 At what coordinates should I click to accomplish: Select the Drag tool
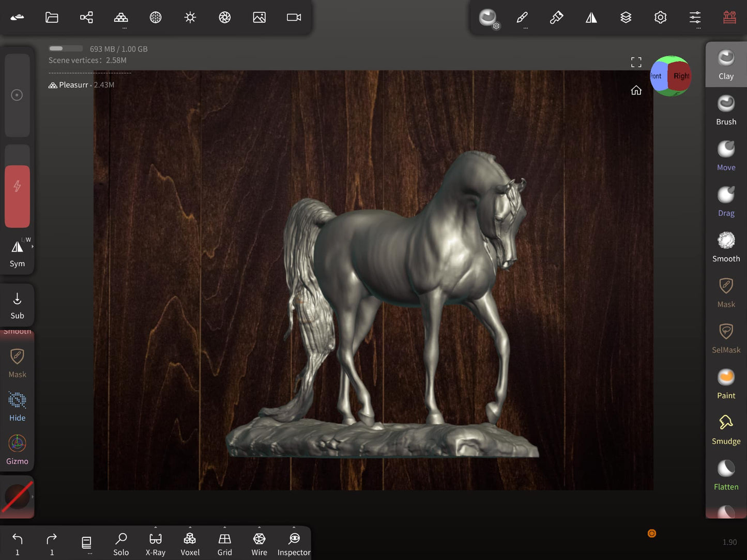[726, 201]
